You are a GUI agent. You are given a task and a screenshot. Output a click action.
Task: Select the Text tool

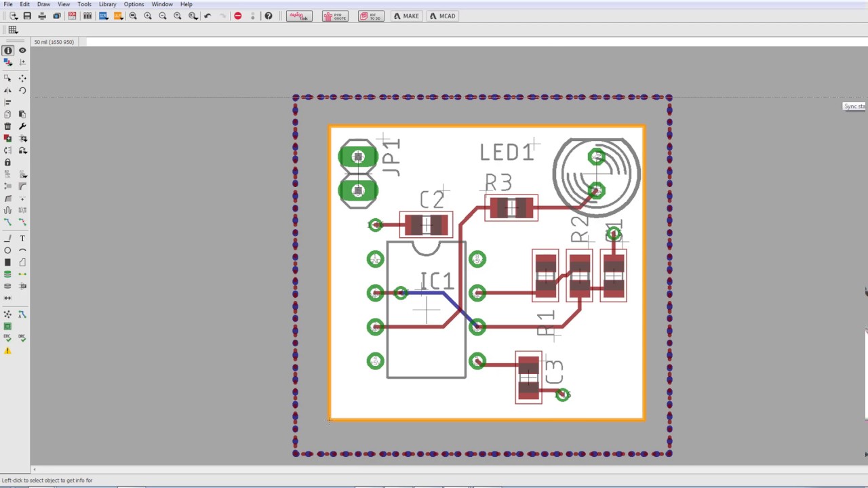tap(22, 239)
